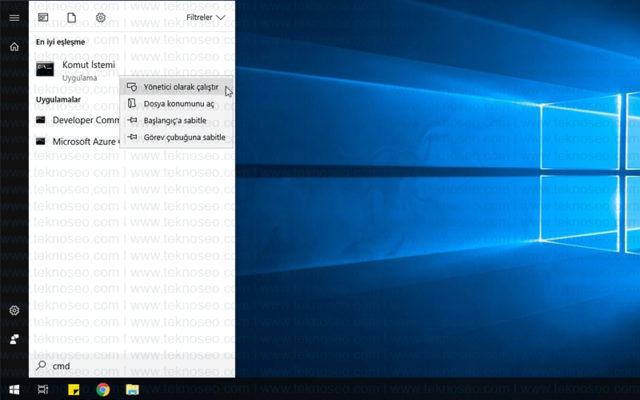The height and width of the screenshot is (400, 640).
Task: Select Dosya konumunu aç
Action: 176,104
